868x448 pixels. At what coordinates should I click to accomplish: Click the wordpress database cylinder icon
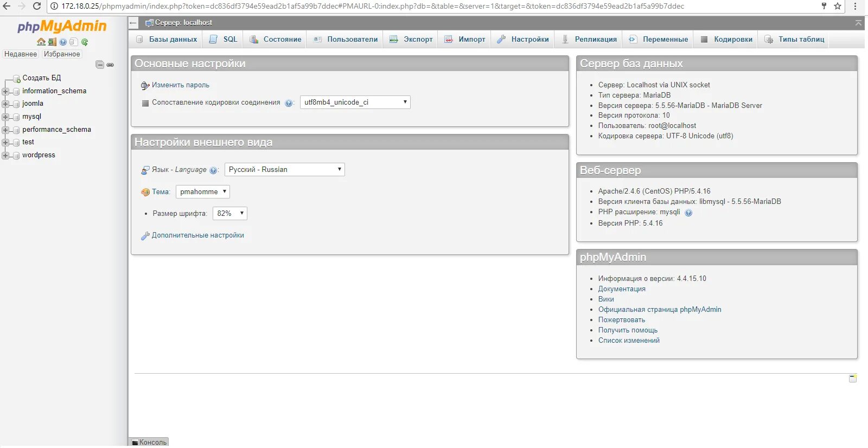pos(16,156)
